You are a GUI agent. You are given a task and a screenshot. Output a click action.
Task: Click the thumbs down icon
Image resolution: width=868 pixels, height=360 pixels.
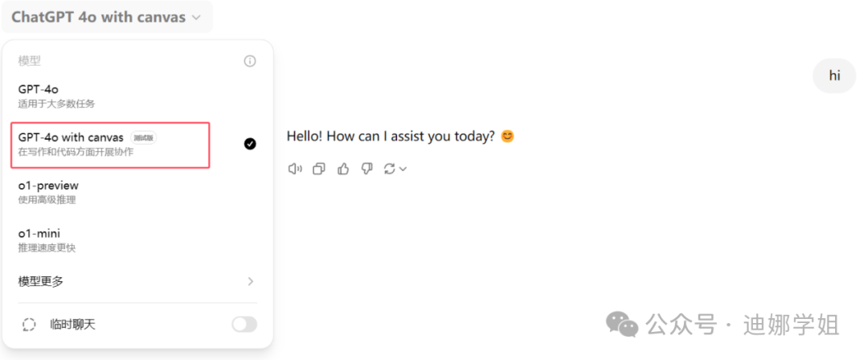click(x=366, y=169)
